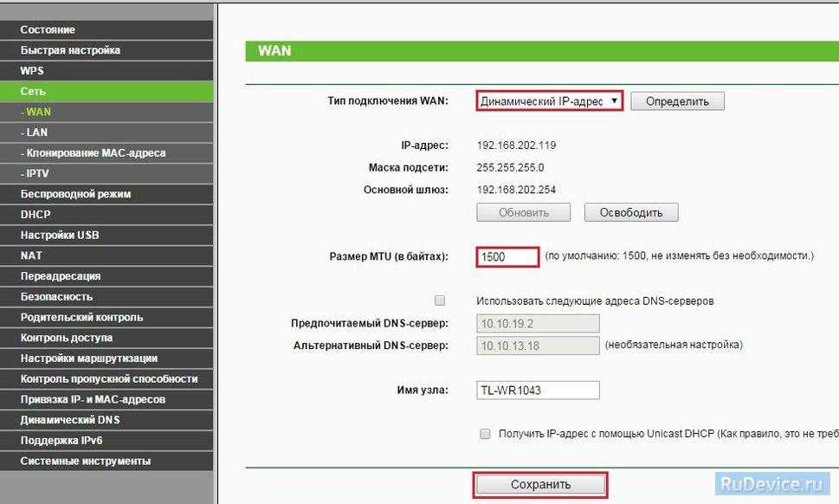Screen dimensions: 839x504
Task: Open the LAN submenu item
Action: [106, 132]
